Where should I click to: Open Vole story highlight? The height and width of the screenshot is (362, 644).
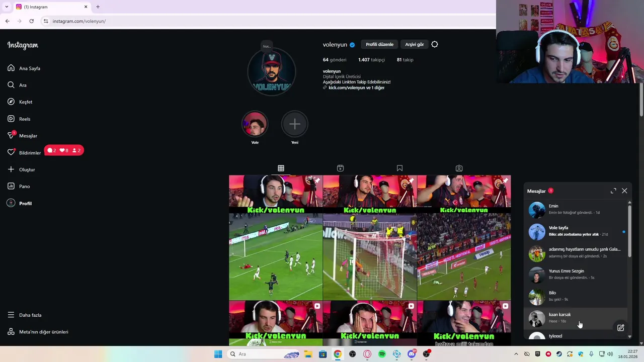(255, 124)
